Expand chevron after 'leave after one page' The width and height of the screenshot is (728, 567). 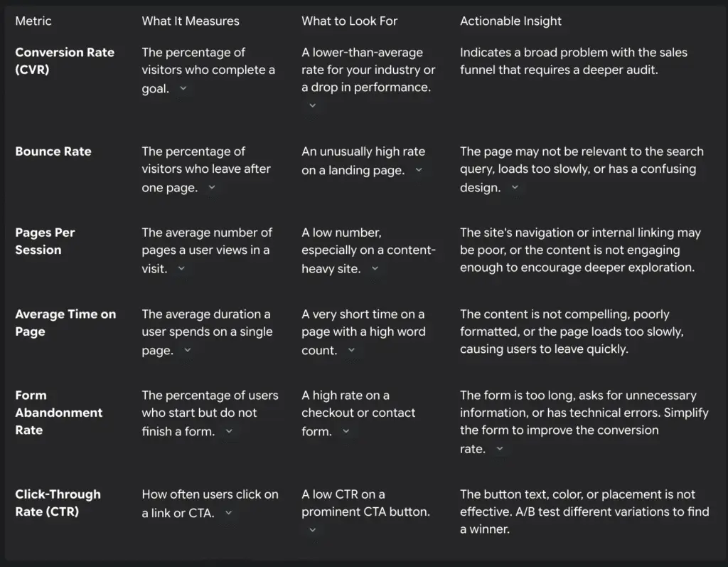tap(211, 188)
